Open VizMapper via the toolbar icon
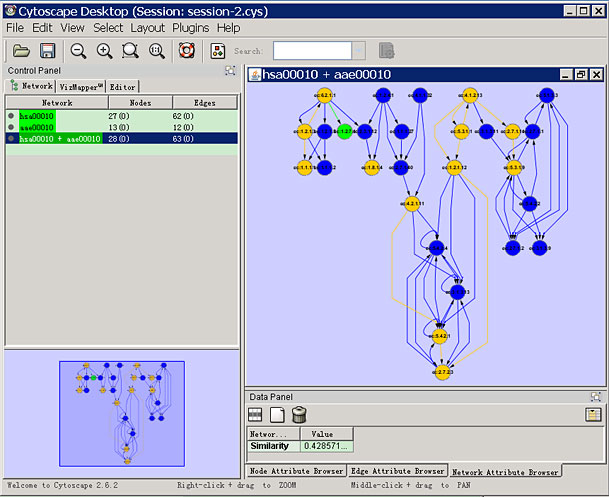This screenshot has width=609, height=497. [x=217, y=51]
